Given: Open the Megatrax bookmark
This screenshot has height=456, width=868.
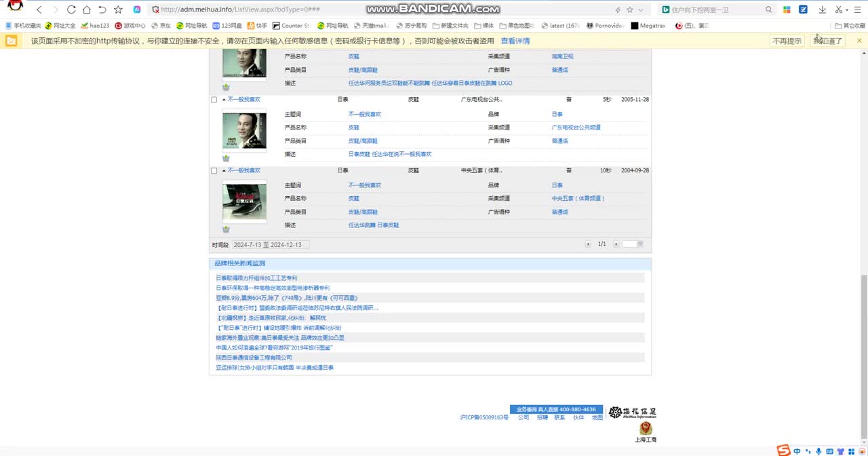Looking at the screenshot, I should pyautogui.click(x=648, y=26).
